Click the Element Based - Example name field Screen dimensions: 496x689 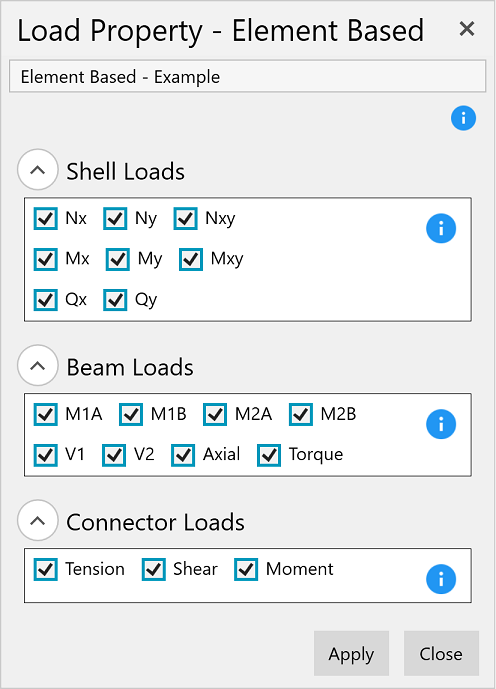tap(247, 76)
